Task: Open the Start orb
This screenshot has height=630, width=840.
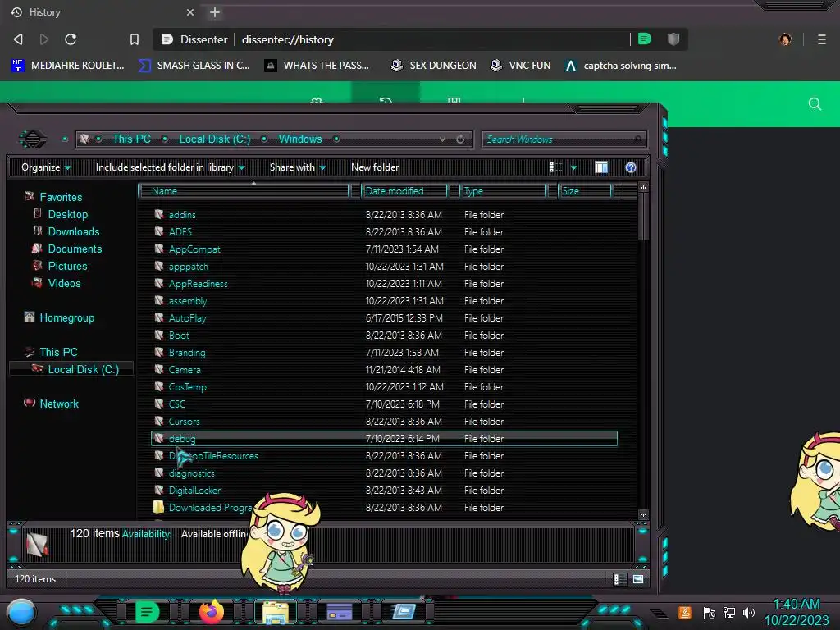Action: pos(21,612)
